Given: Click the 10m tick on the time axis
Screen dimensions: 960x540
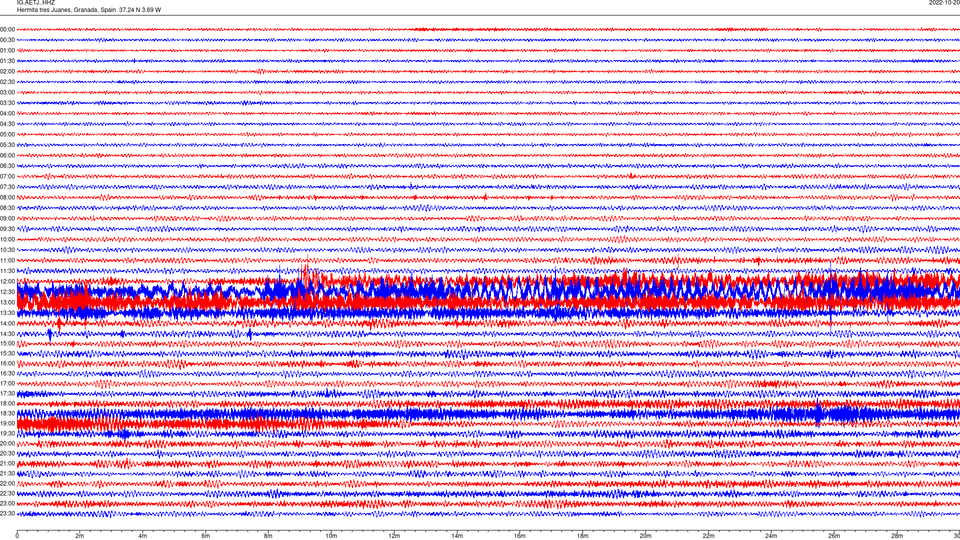Looking at the screenshot, I should tap(331, 536).
